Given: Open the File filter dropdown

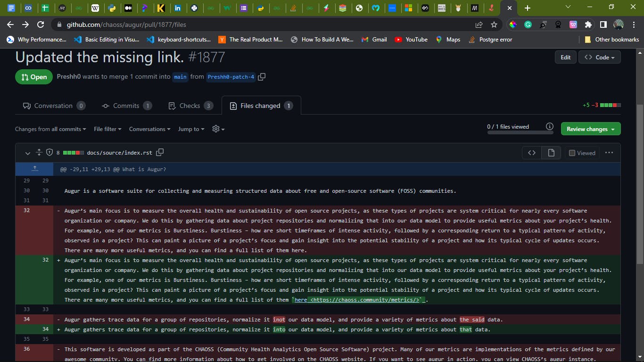Looking at the screenshot, I should (x=107, y=129).
